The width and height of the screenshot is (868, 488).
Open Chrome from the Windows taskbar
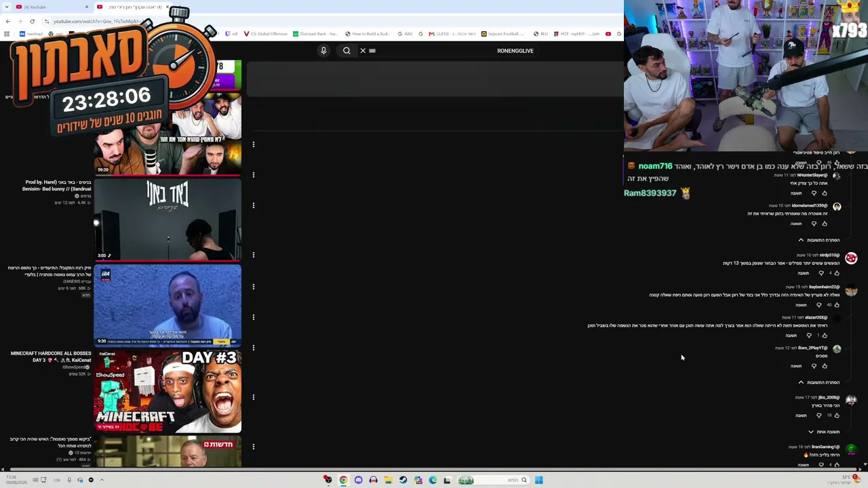pos(343,480)
